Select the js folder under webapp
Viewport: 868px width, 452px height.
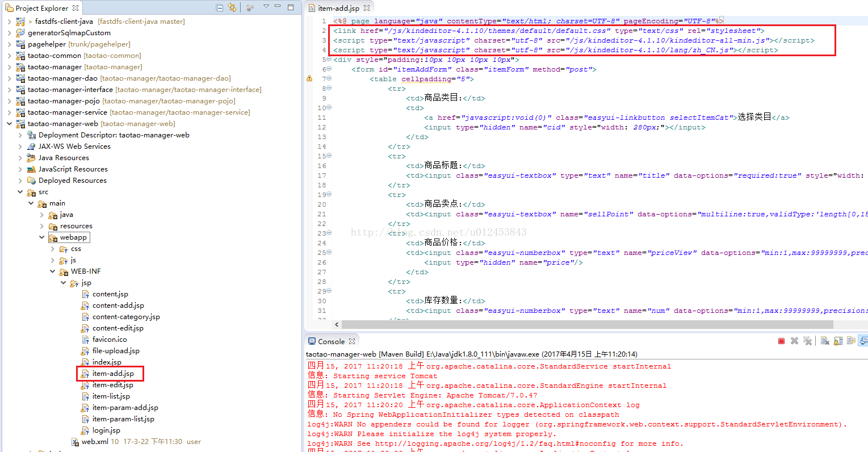click(73, 260)
